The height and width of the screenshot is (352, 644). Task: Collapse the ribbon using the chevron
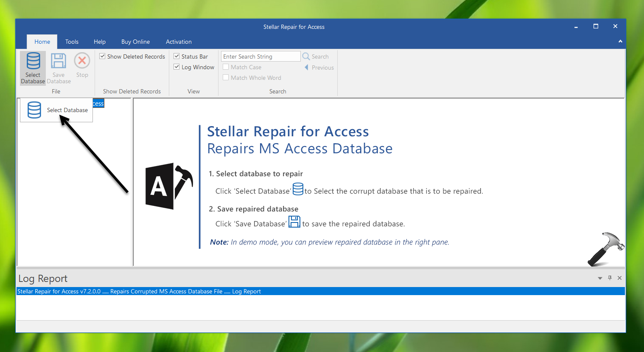620,42
